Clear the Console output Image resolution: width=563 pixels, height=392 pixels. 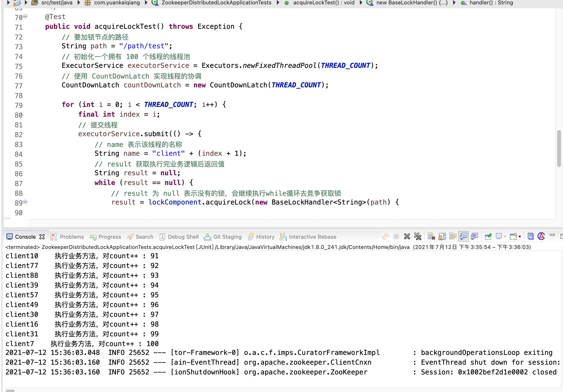(x=431, y=237)
